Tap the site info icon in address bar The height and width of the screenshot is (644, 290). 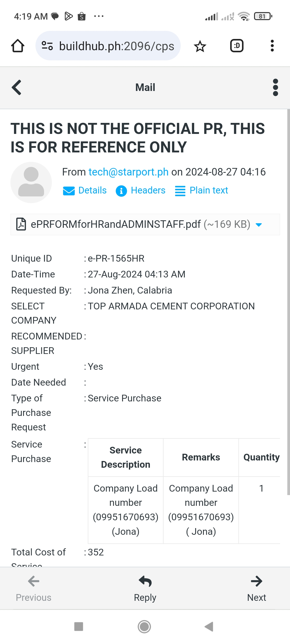pyautogui.click(x=47, y=46)
